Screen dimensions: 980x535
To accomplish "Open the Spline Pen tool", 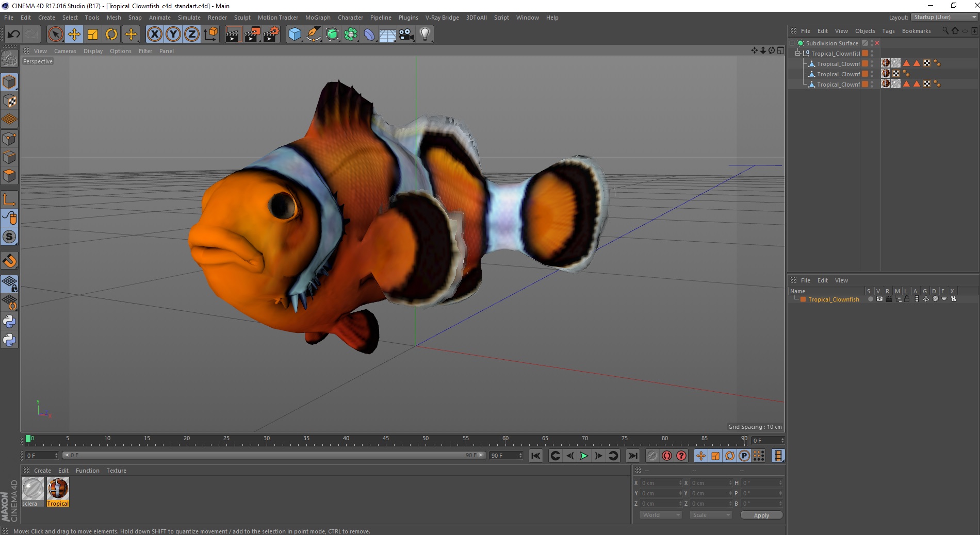I will click(313, 35).
